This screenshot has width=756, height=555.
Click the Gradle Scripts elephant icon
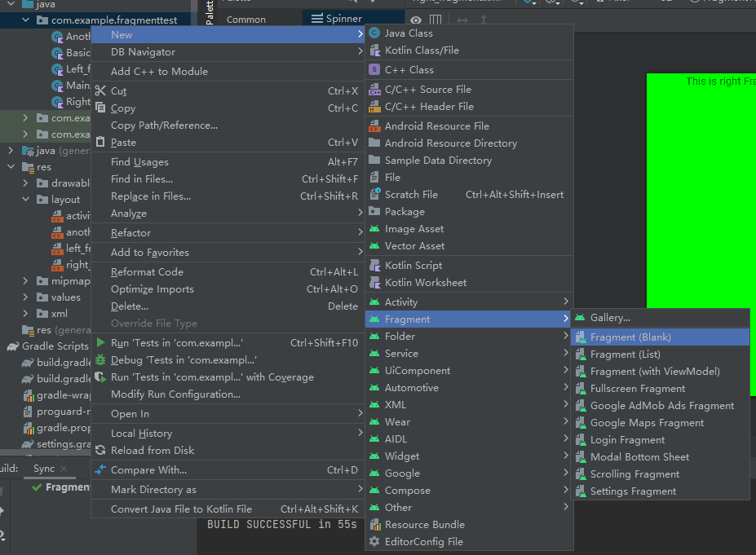tap(12, 346)
